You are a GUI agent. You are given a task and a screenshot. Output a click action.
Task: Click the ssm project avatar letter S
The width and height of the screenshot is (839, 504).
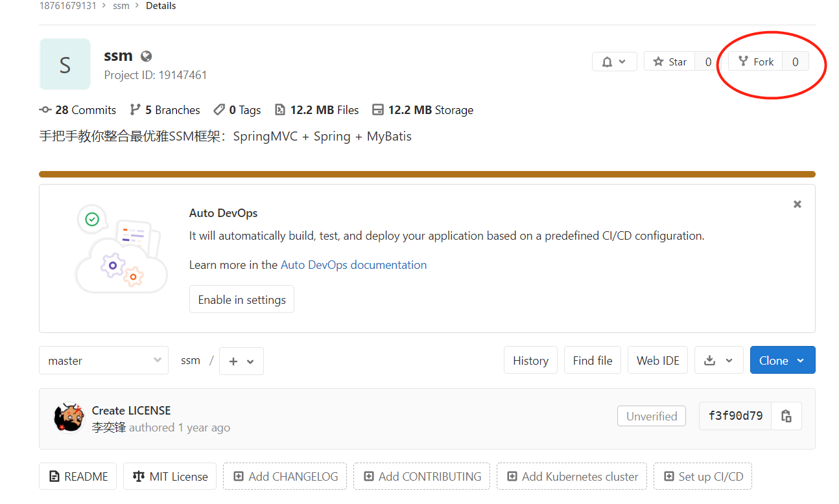pos(65,64)
